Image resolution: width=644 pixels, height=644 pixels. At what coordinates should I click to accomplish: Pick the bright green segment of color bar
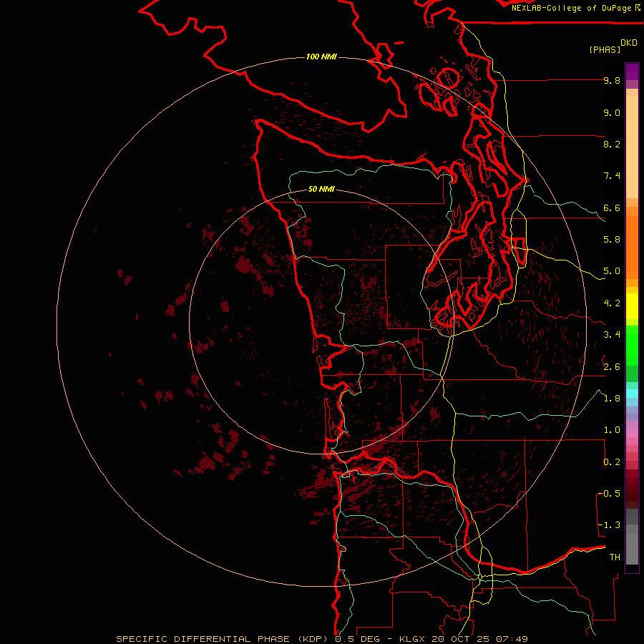click(x=632, y=345)
